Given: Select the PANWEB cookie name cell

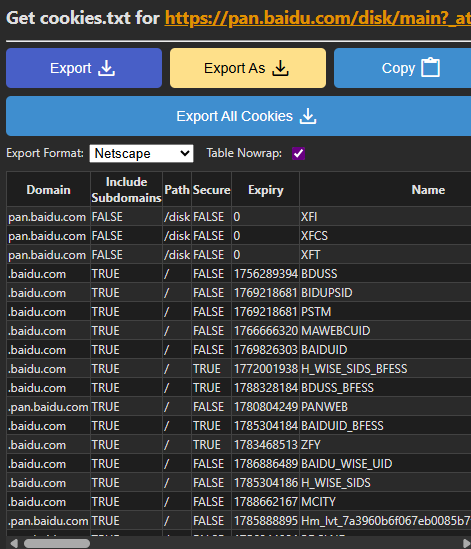Looking at the screenshot, I should point(385,406).
